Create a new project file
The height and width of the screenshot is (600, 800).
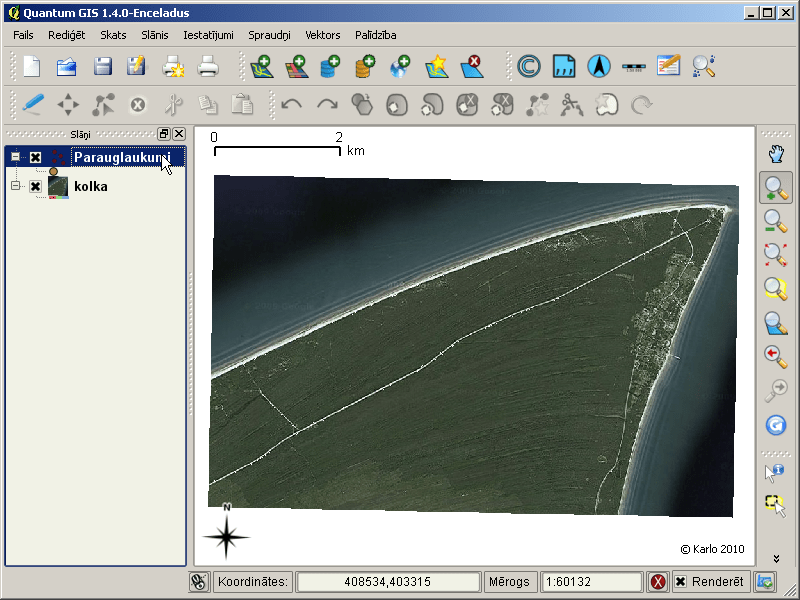[x=32, y=66]
